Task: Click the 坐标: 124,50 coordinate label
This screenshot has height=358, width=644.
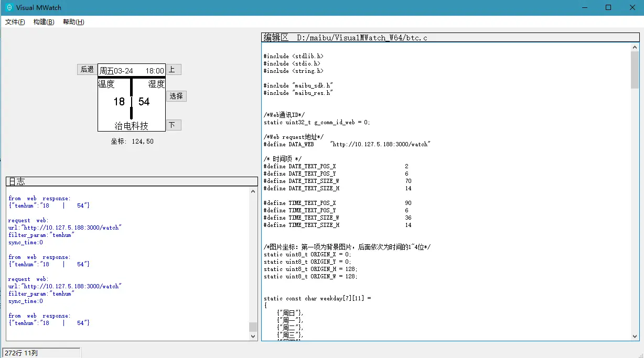Action: point(132,142)
